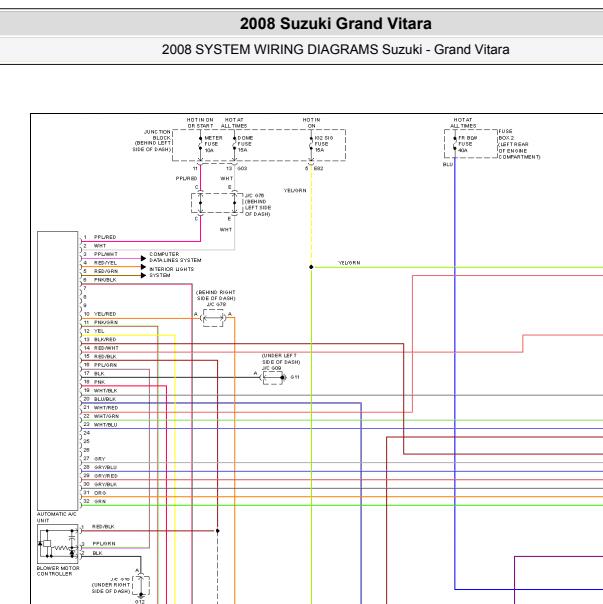Select the "INTERIOR LIGHTS SYSTEM" reference
The height and width of the screenshot is (604, 603).
(x=171, y=272)
